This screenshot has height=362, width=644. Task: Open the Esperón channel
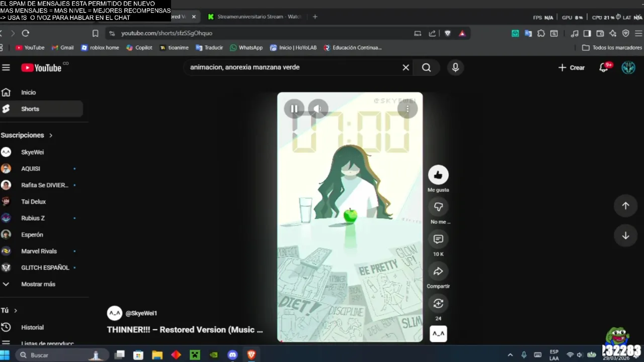tap(41, 235)
